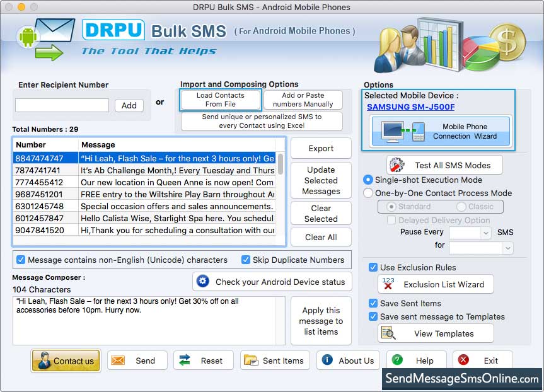The image size is (544, 392).
Task: Click message 'Special occasion offers and sales announcements'
Action: [177, 207]
